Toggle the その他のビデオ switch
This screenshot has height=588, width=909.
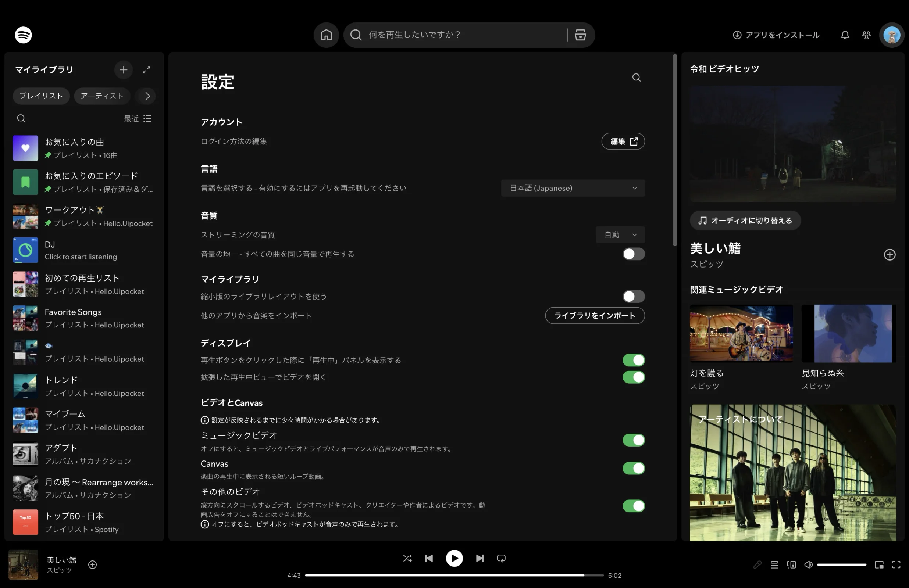(x=633, y=506)
